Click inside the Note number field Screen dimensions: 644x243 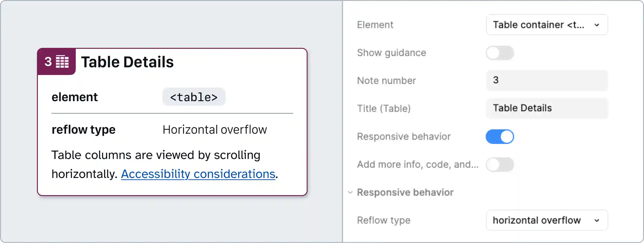coord(547,80)
